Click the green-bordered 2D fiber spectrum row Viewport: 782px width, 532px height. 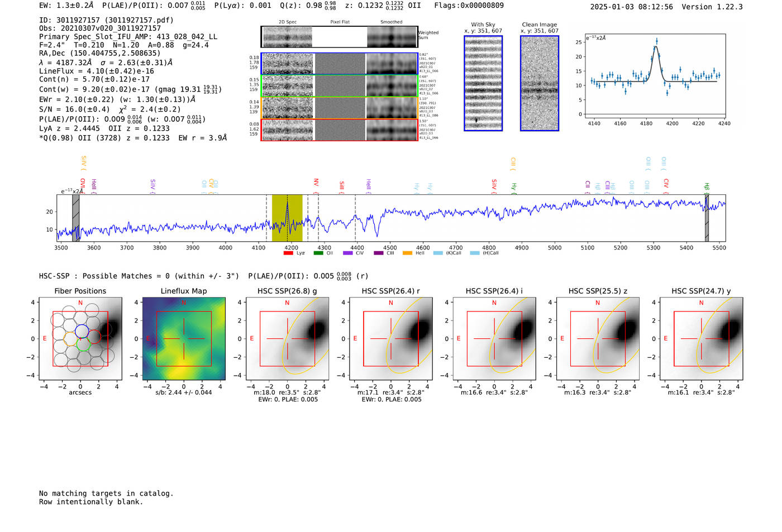pos(340,85)
